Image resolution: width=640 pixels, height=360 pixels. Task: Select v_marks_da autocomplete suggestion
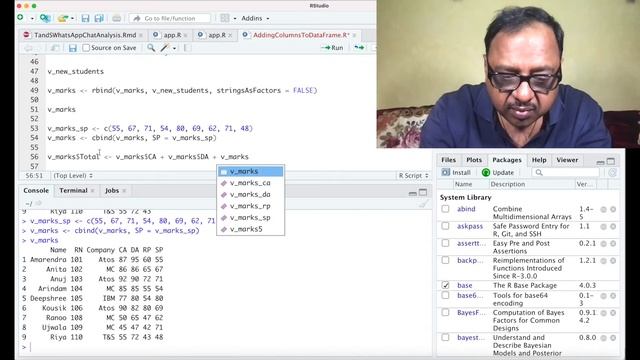250,194
